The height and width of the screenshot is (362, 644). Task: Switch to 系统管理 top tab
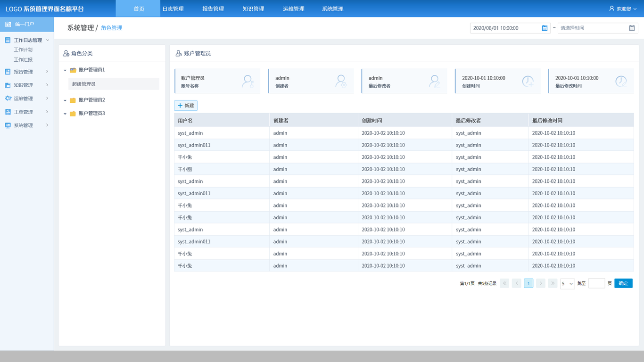tap(333, 8)
